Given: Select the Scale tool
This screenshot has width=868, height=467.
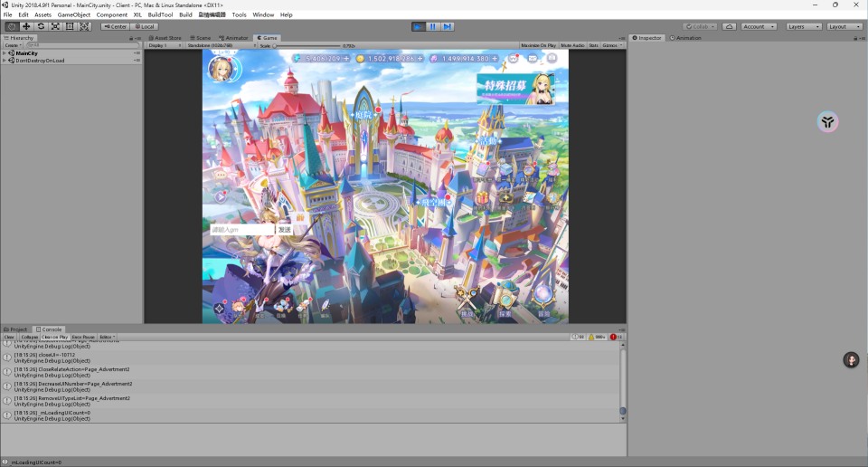Looking at the screenshot, I should (x=55, y=26).
